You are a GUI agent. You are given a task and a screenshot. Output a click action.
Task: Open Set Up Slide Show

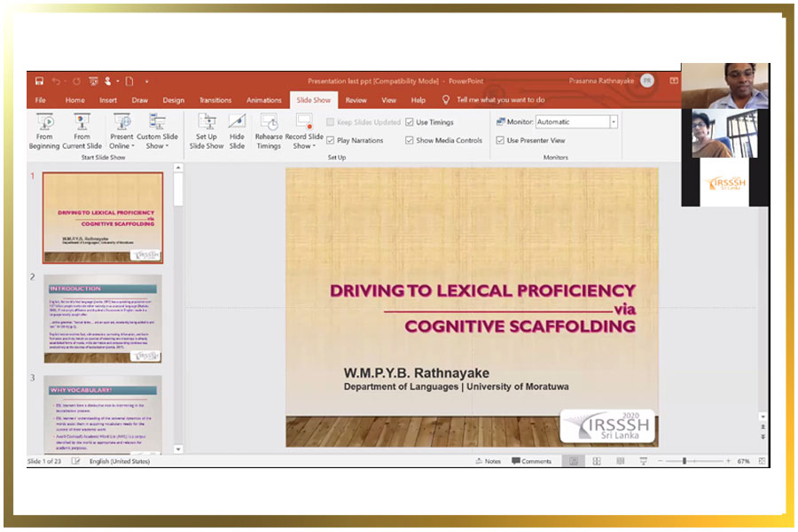(207, 131)
